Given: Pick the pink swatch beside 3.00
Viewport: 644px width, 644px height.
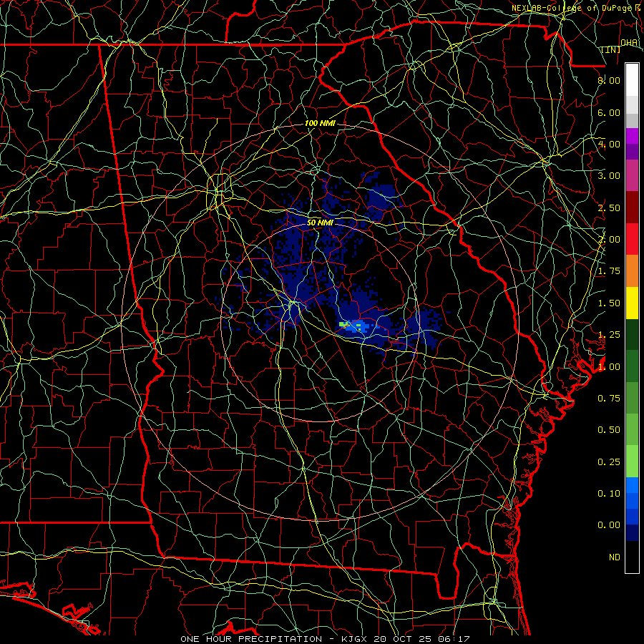Looking at the screenshot, I should (632, 175).
